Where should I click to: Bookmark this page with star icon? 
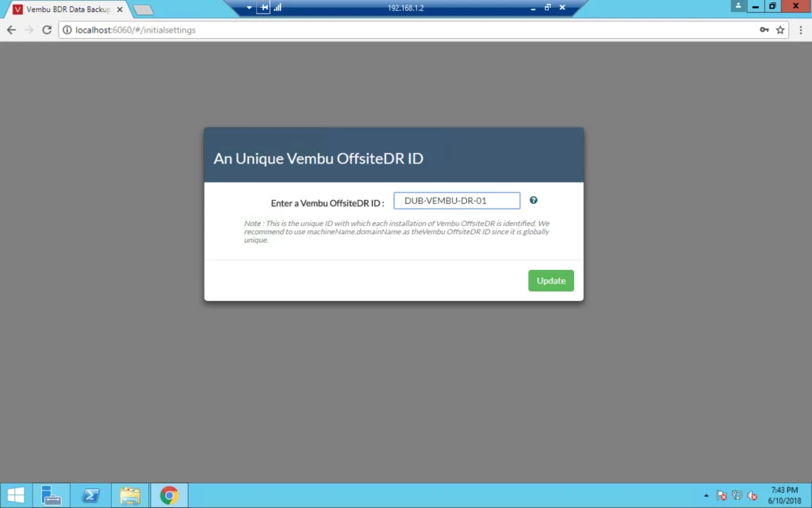pos(780,30)
